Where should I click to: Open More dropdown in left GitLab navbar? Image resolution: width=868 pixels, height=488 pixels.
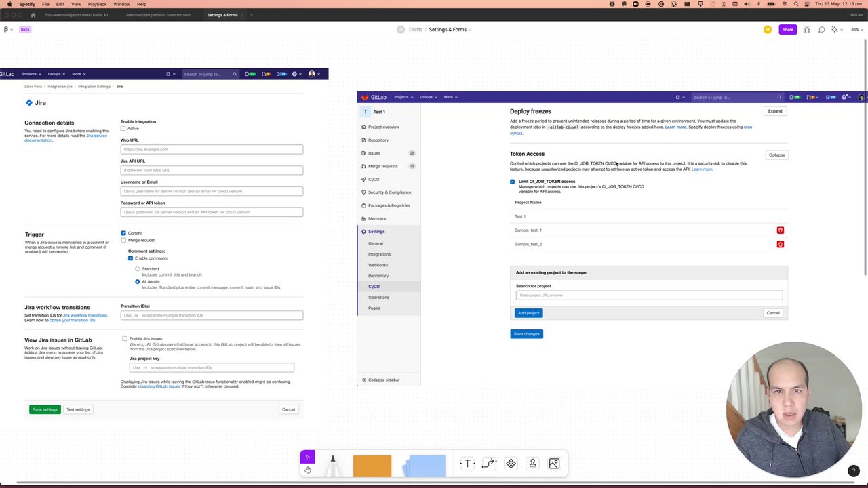click(79, 74)
